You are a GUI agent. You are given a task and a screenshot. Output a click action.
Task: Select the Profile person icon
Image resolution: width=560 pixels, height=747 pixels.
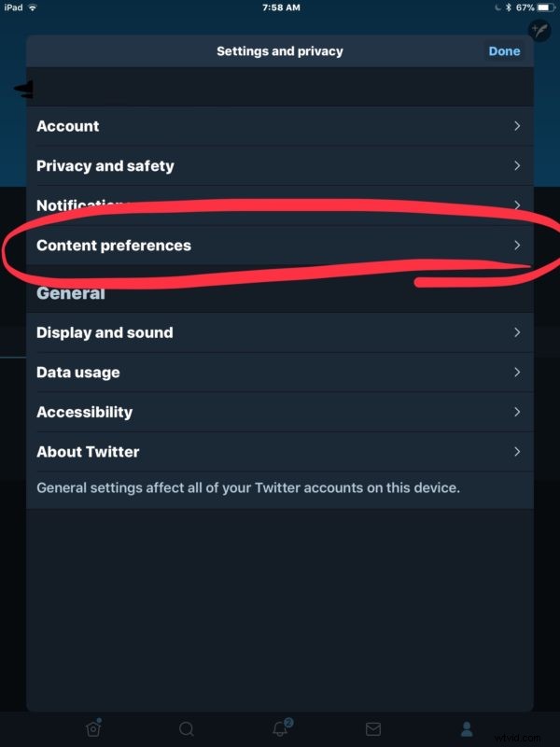(467, 727)
